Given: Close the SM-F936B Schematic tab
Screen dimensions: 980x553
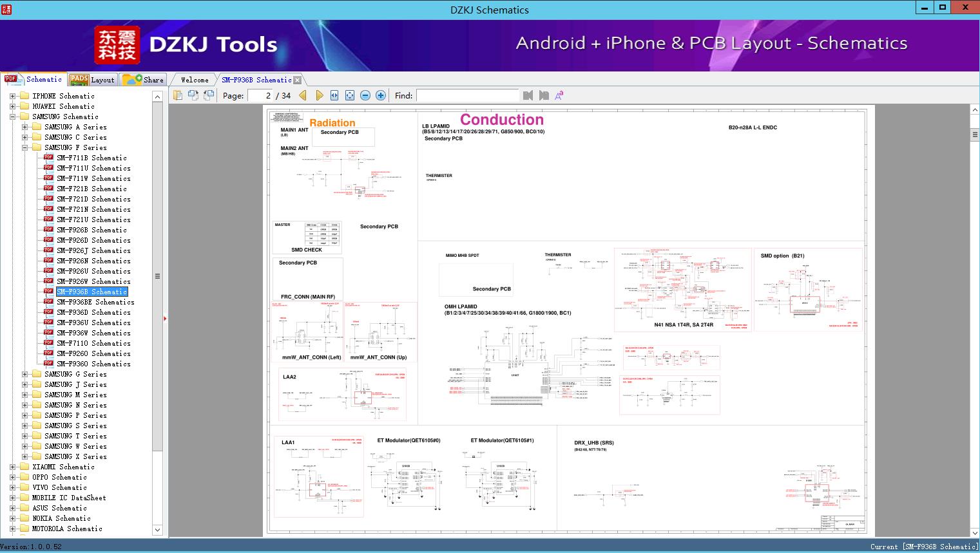Looking at the screenshot, I should [x=297, y=80].
